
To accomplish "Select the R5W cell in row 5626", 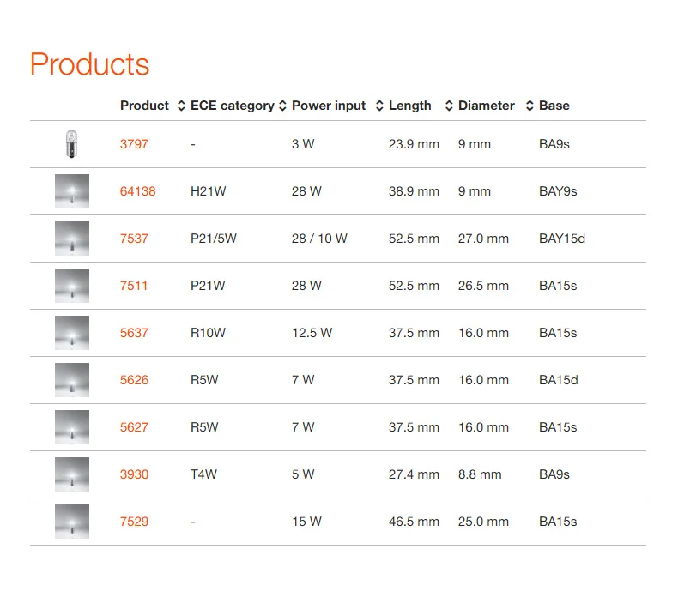I will pos(204,380).
